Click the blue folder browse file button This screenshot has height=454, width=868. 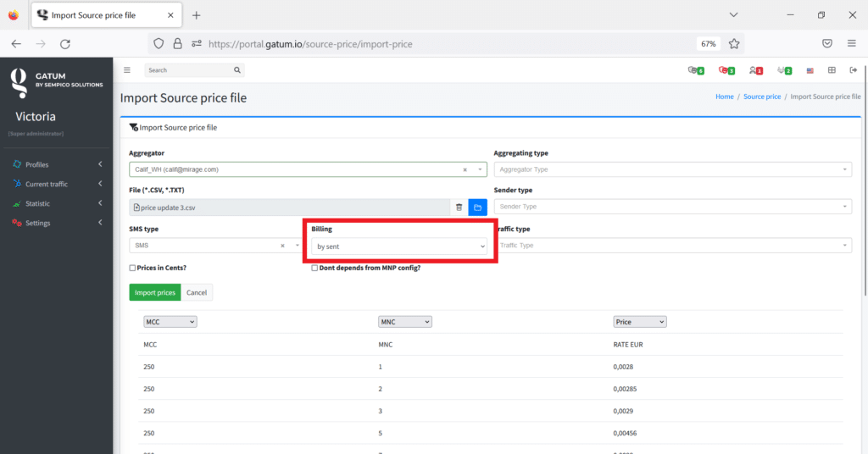click(477, 207)
